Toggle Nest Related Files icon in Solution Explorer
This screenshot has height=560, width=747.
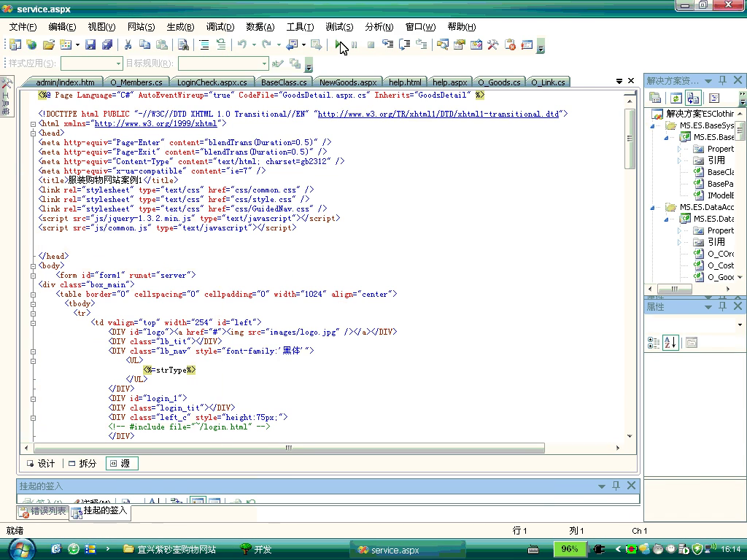tap(693, 98)
